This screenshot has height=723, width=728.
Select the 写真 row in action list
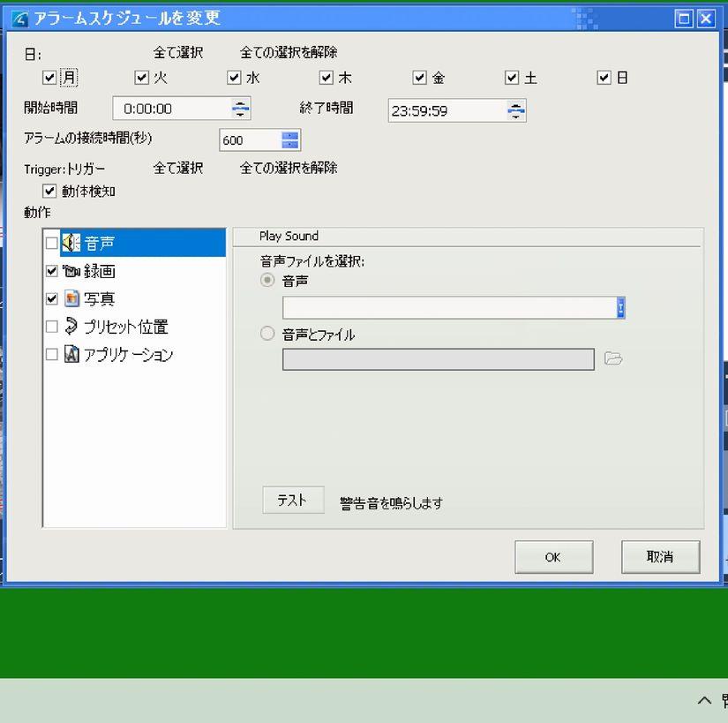[134, 298]
